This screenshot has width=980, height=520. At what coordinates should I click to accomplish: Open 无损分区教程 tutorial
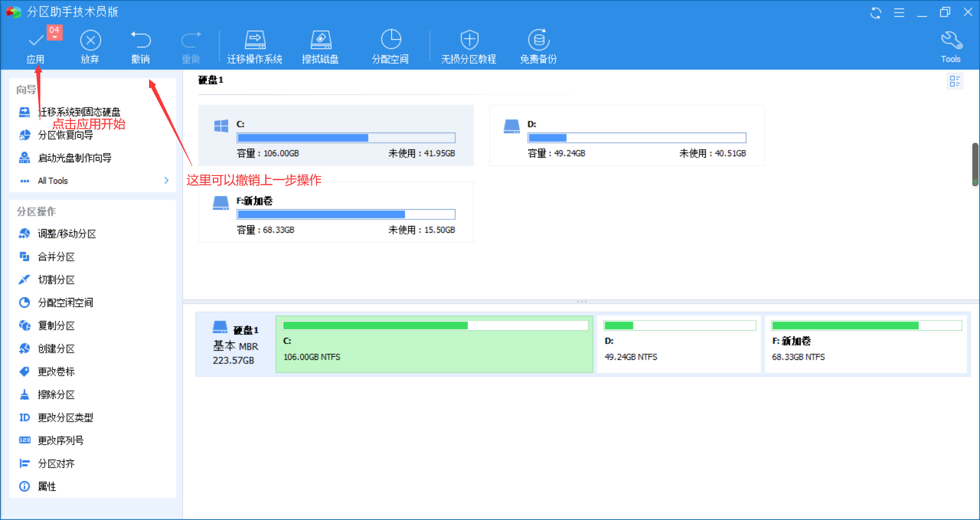click(469, 47)
